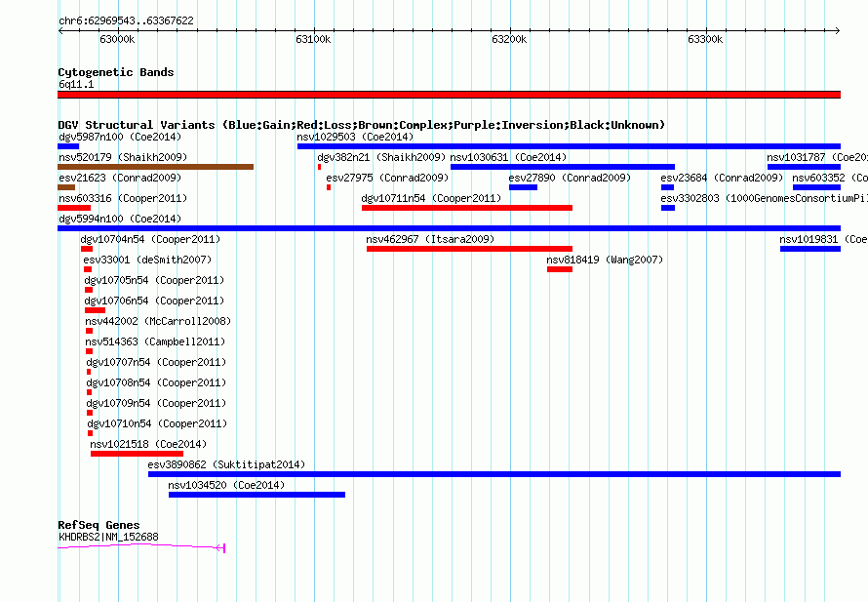Click the left arrow of the ruler
Viewport: 868px width, 602px height.
point(60,30)
